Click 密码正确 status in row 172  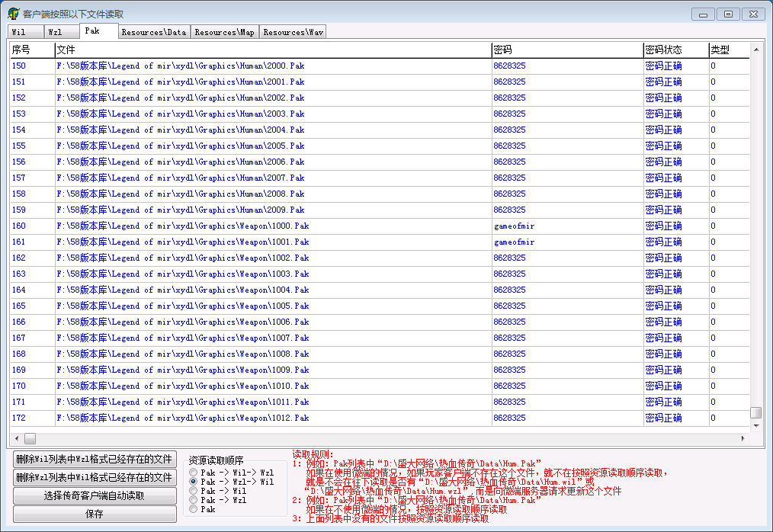tap(663, 418)
